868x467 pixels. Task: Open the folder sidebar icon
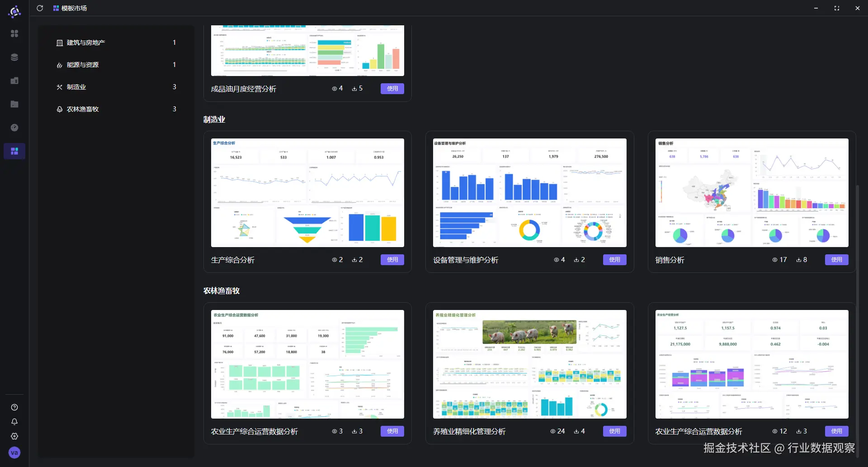click(14, 104)
